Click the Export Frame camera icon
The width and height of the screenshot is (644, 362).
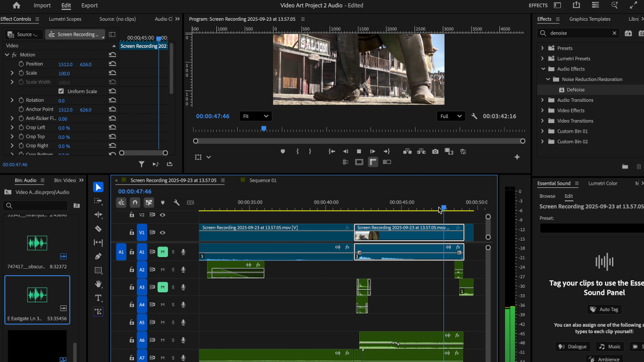(435, 151)
